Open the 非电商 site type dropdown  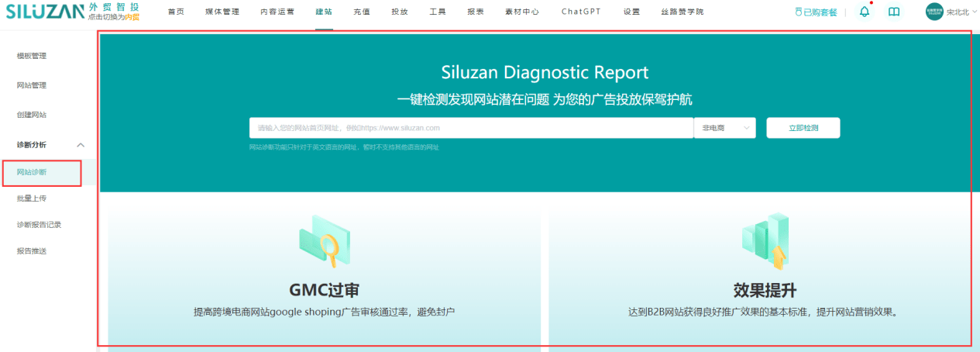pyautogui.click(x=724, y=128)
